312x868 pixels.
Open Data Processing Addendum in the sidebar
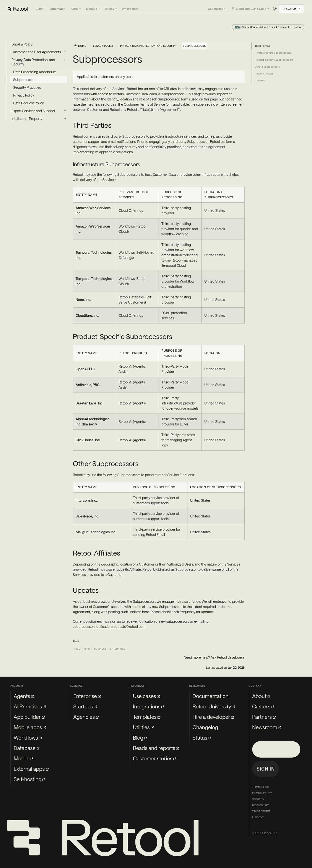tap(35, 72)
